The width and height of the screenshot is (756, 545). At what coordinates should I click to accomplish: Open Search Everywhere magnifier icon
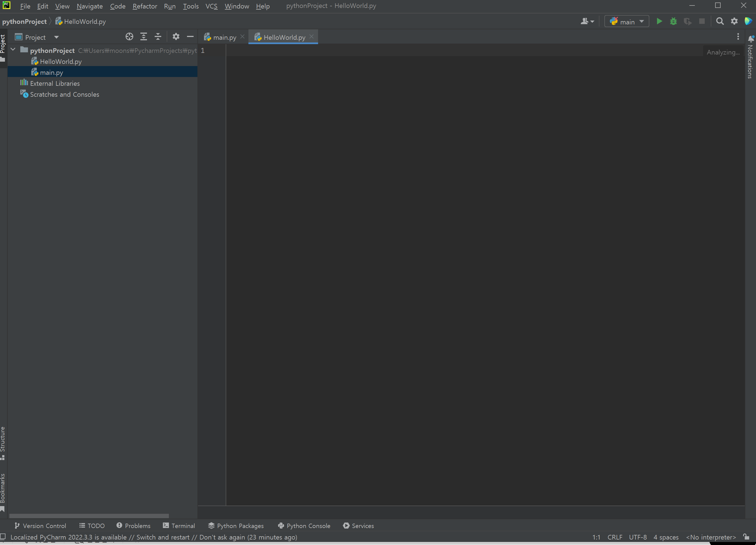[720, 22]
